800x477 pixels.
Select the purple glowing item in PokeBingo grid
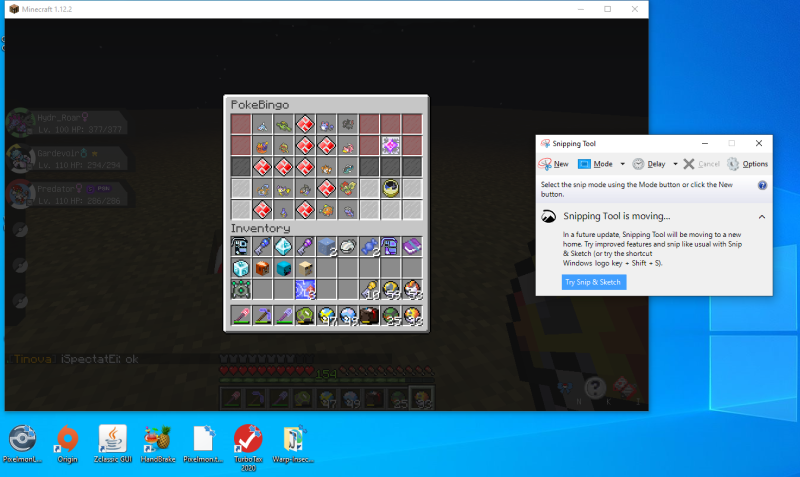coord(390,146)
